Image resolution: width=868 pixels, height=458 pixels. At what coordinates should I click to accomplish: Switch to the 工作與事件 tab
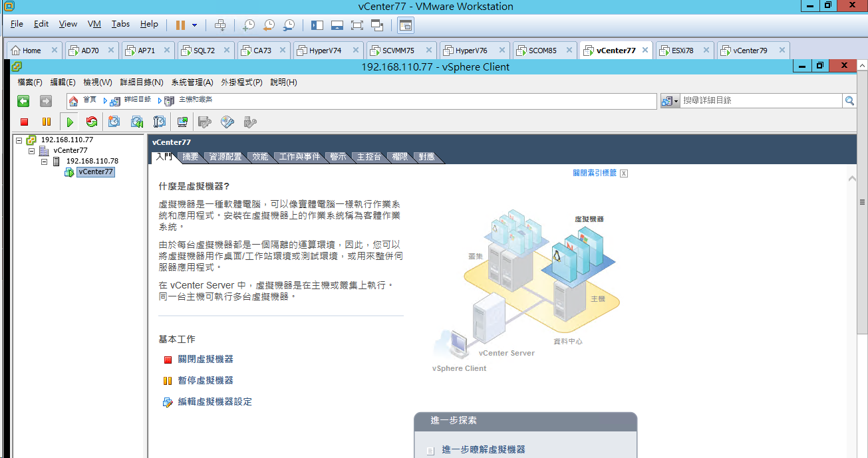click(299, 158)
